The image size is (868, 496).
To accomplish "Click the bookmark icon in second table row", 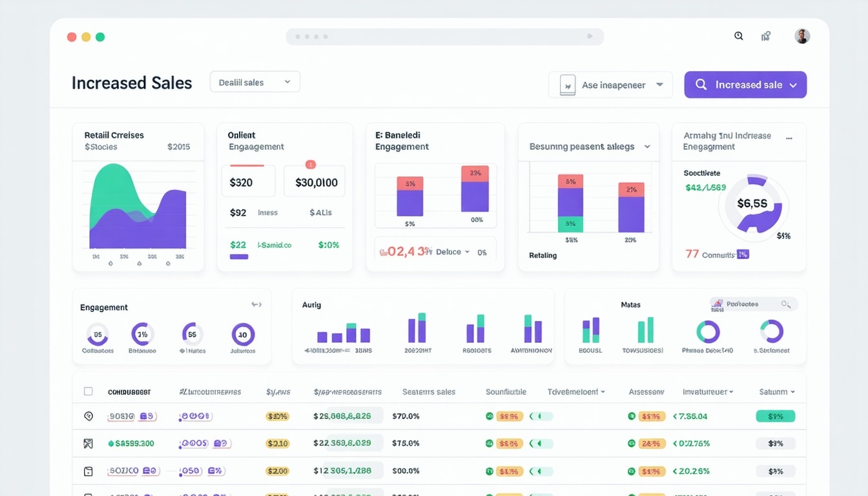I will point(88,444).
